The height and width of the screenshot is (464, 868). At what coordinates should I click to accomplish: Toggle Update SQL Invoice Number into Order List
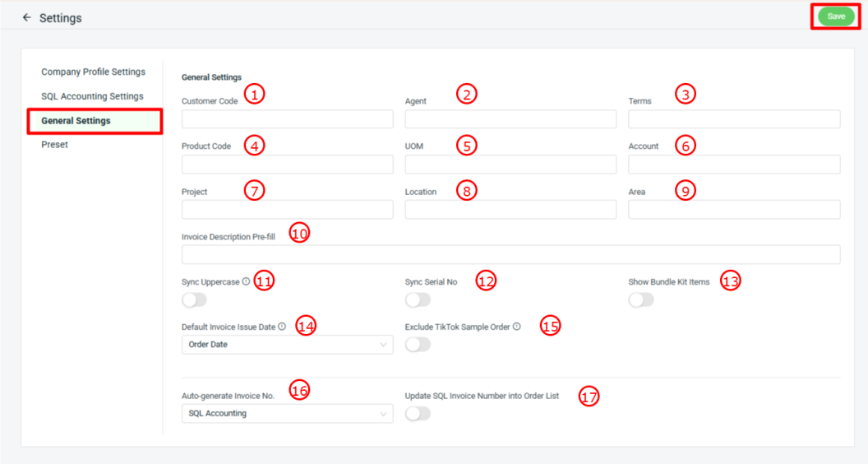(418, 414)
